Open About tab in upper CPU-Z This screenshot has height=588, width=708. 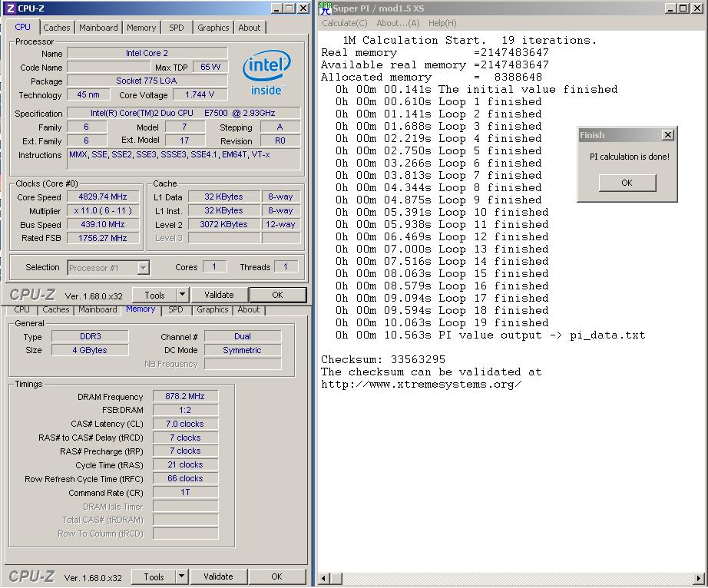pyautogui.click(x=250, y=28)
